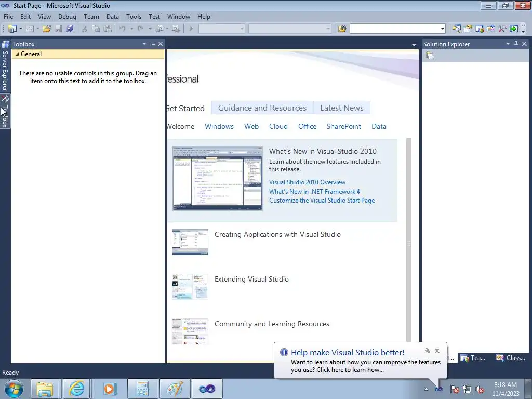Click the wrench icon in notification balloon

click(428, 351)
